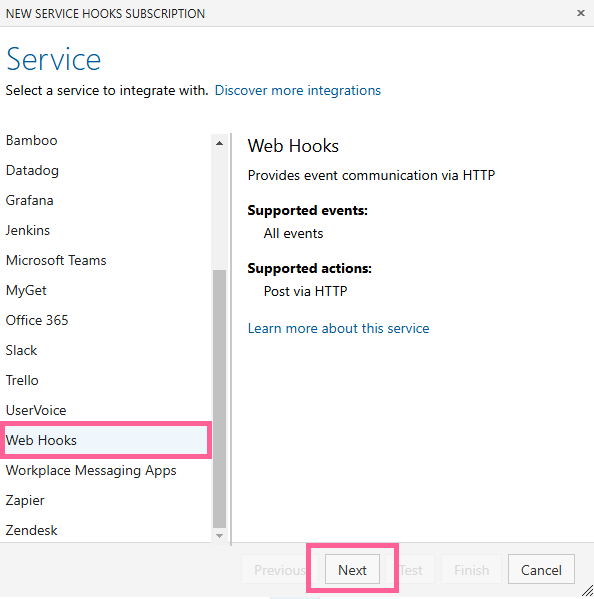This screenshot has height=599, width=594.
Task: Pick Microsoft Teams integration
Action: [105, 261]
